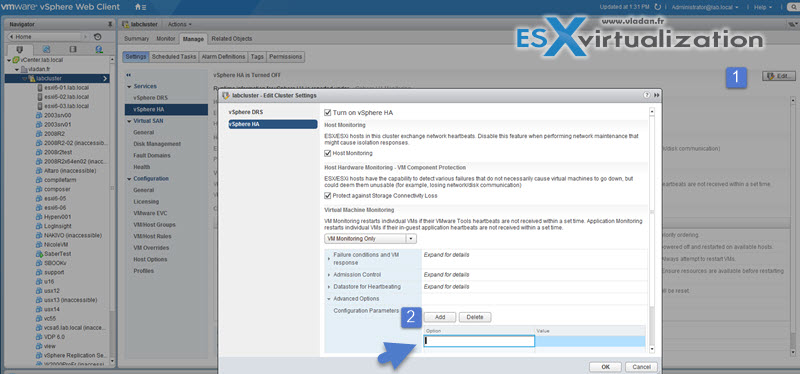Open help icon in Edit Cluster Settings dialog
The height and width of the screenshot is (374, 800).
tap(647, 95)
